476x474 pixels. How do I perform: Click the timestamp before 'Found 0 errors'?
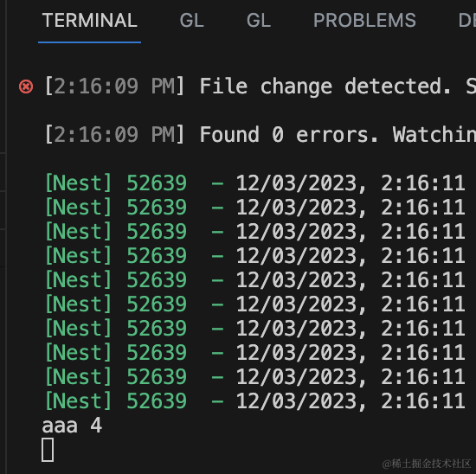tap(114, 134)
